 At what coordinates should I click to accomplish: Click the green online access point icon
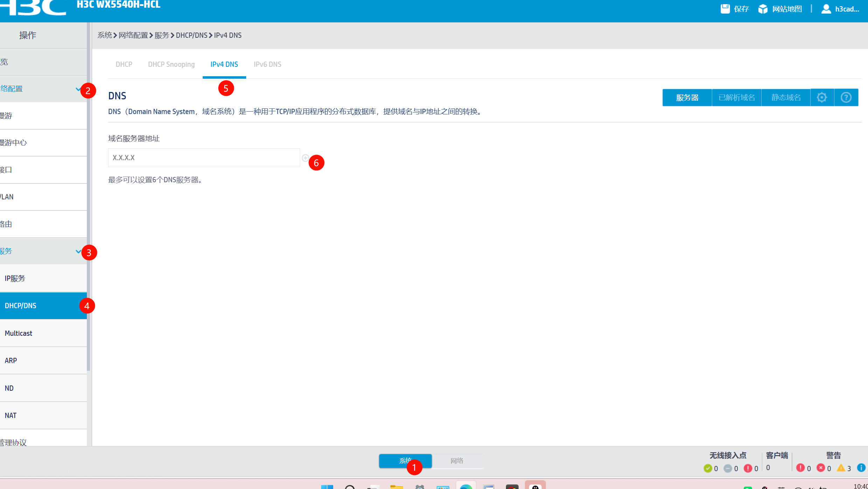click(708, 468)
